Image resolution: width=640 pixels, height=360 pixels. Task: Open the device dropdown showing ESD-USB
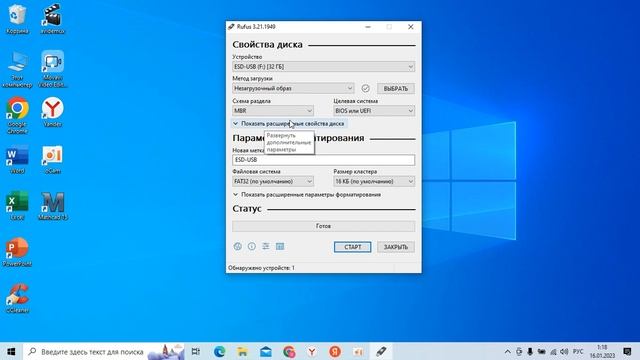point(324,67)
